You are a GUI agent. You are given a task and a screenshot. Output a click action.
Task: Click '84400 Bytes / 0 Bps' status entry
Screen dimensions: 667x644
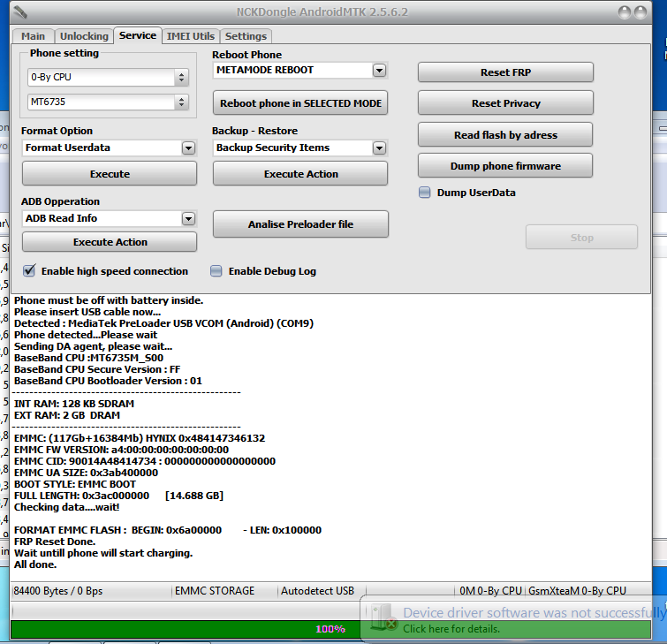point(57,591)
